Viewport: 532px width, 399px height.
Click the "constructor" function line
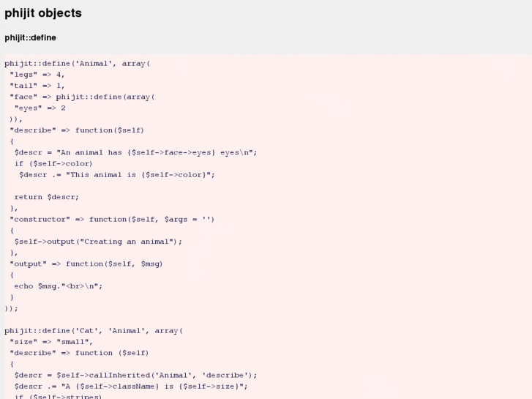tap(112, 219)
